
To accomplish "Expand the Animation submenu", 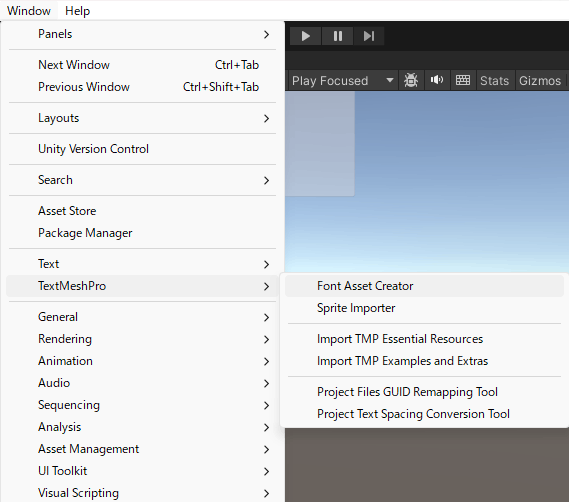I will pos(142,361).
